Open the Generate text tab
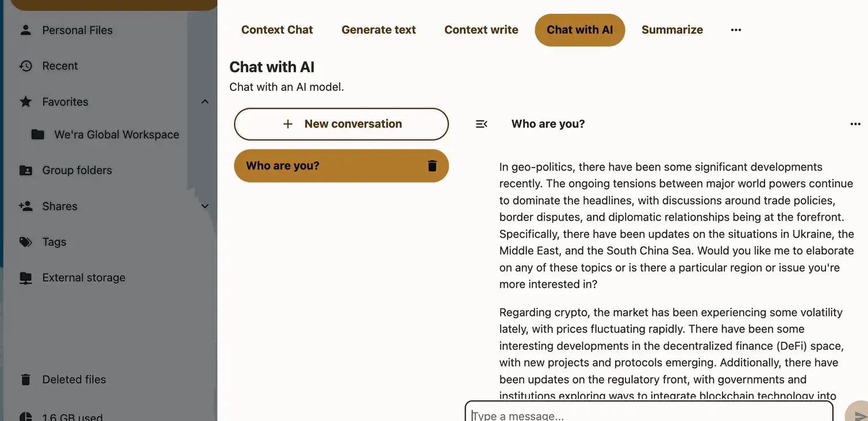The image size is (868, 421). 378,30
